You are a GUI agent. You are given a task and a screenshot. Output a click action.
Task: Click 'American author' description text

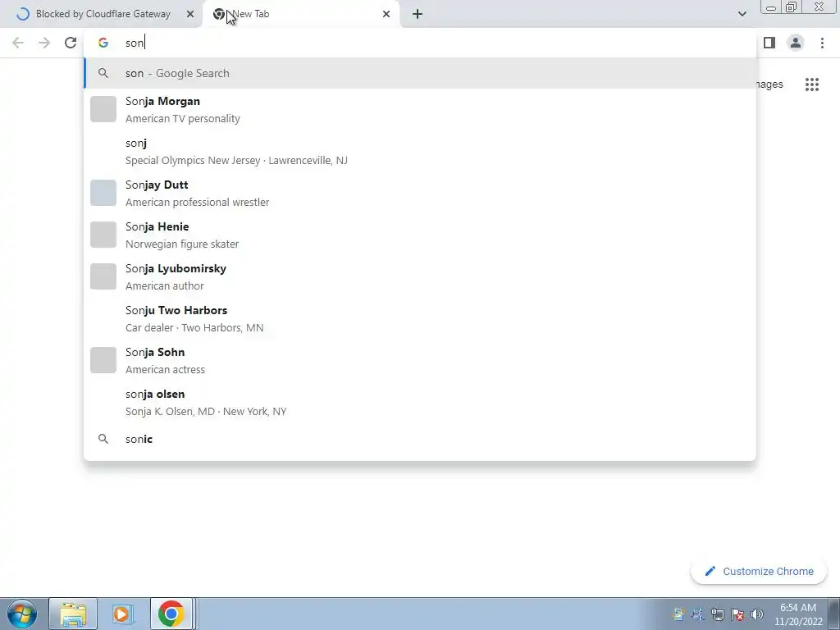(x=164, y=285)
